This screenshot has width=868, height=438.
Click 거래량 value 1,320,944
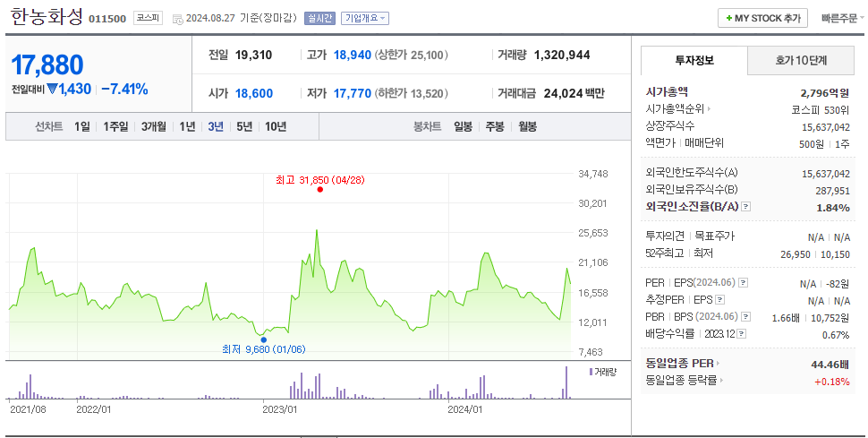pyautogui.click(x=562, y=55)
